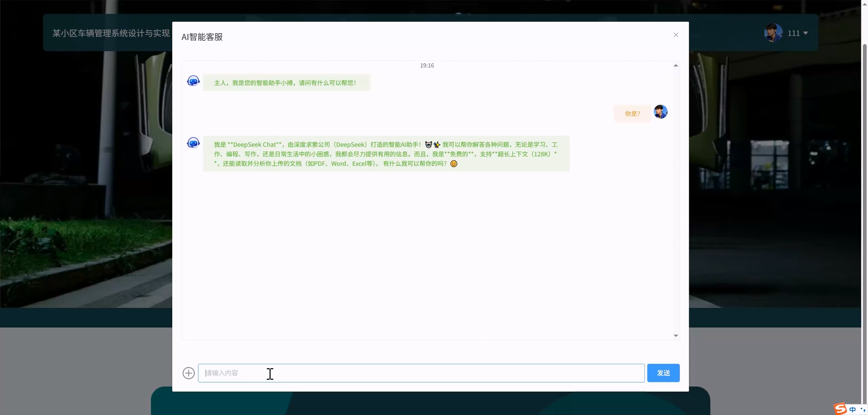
Task: Toggle the 中 Chinese input mode indicator
Action: click(852, 409)
